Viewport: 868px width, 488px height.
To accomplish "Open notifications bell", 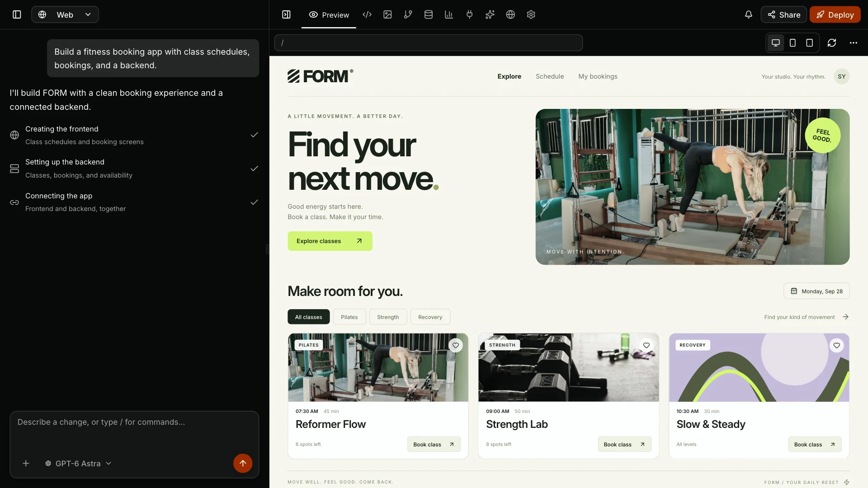I will tap(749, 14).
